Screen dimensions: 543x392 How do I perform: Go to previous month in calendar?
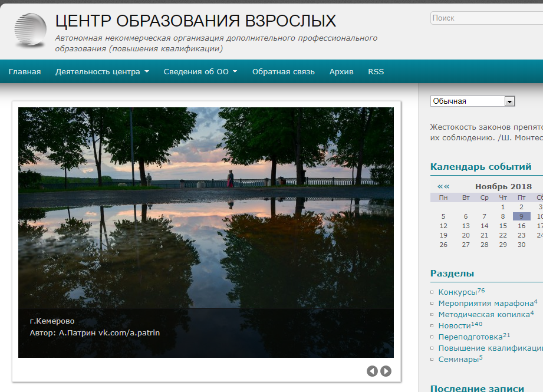click(443, 186)
